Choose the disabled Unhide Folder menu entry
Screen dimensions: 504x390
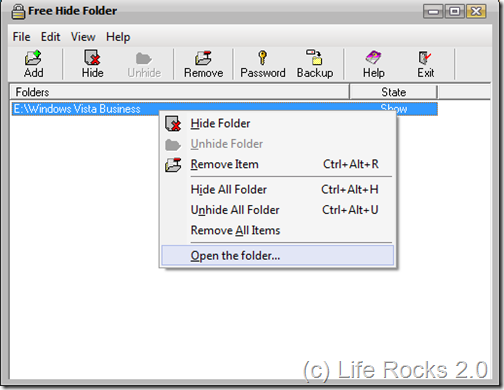pyautogui.click(x=277, y=144)
